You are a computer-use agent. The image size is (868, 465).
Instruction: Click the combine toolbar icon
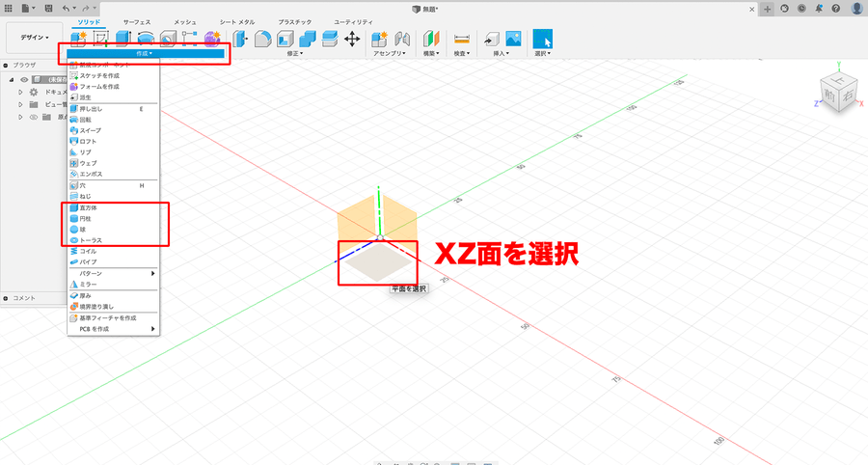pos(308,39)
